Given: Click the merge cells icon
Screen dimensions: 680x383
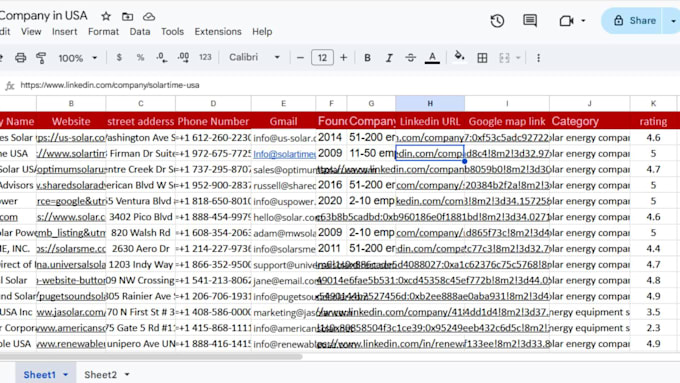Looking at the screenshot, I should coord(504,58).
